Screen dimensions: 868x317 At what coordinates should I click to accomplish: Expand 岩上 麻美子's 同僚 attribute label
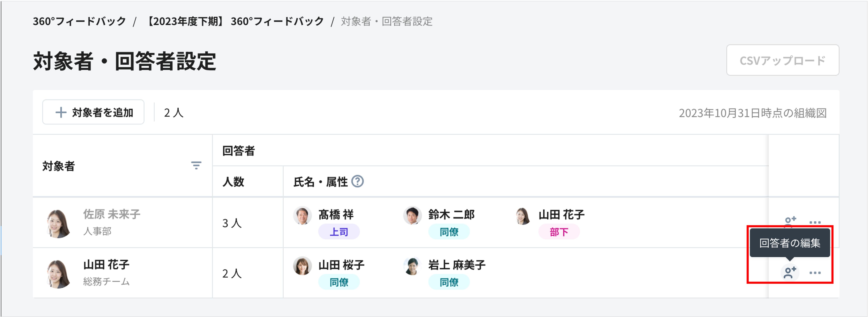pos(449,283)
